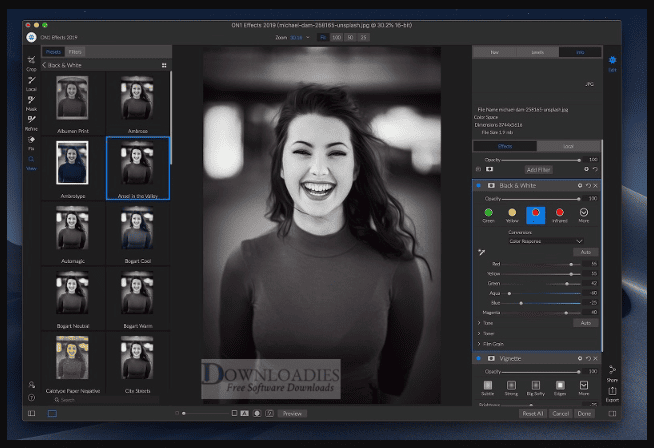Expand the Tone section
The height and width of the screenshot is (448, 654).
pos(479,323)
